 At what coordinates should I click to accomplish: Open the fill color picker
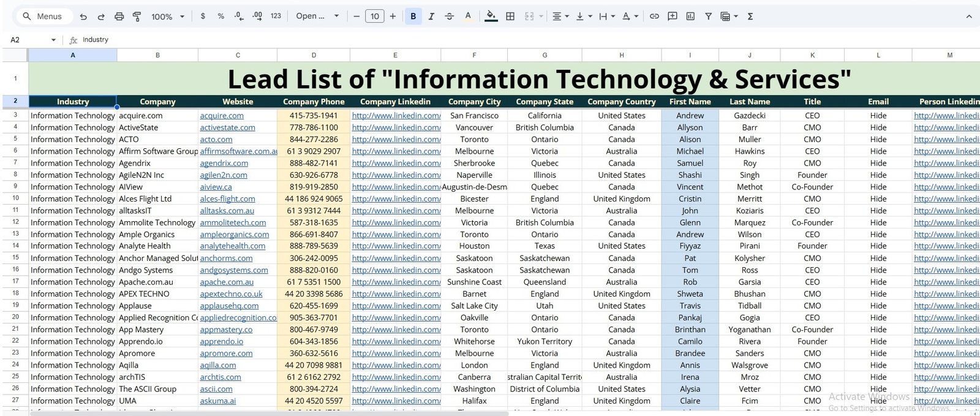491,17
